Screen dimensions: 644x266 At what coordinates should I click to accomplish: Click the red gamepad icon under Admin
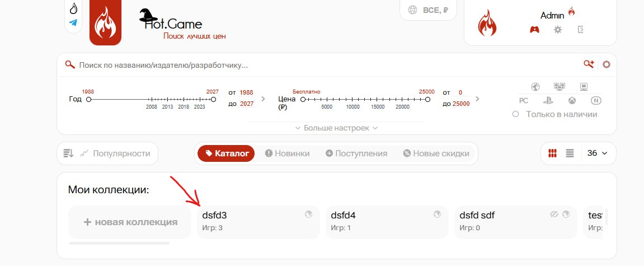click(534, 30)
